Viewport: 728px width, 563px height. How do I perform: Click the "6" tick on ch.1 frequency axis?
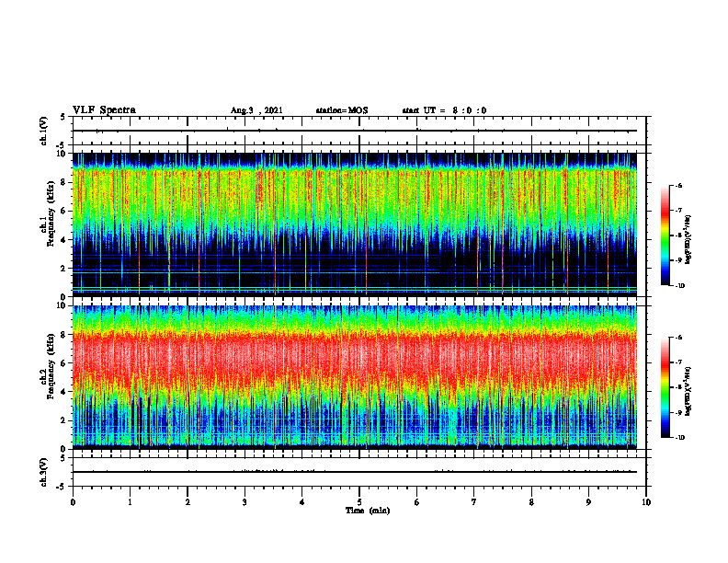[64, 212]
